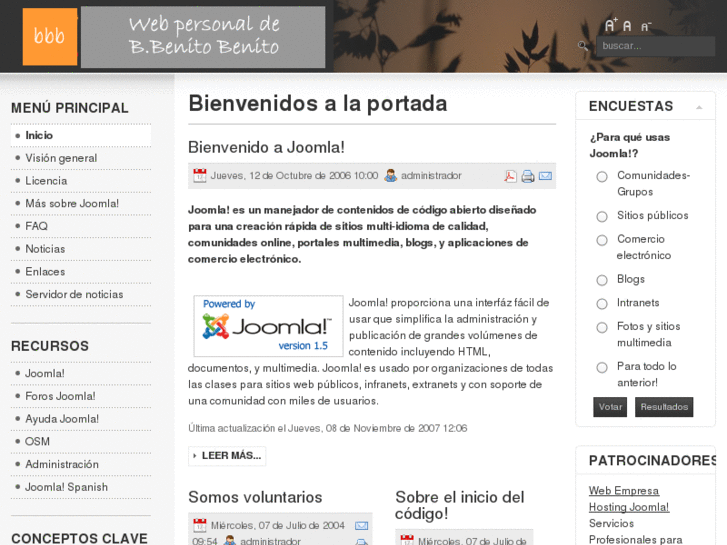This screenshot has width=727, height=545.
Task: Collapse the Encuestas panel arrow
Action: pyautogui.click(x=699, y=107)
